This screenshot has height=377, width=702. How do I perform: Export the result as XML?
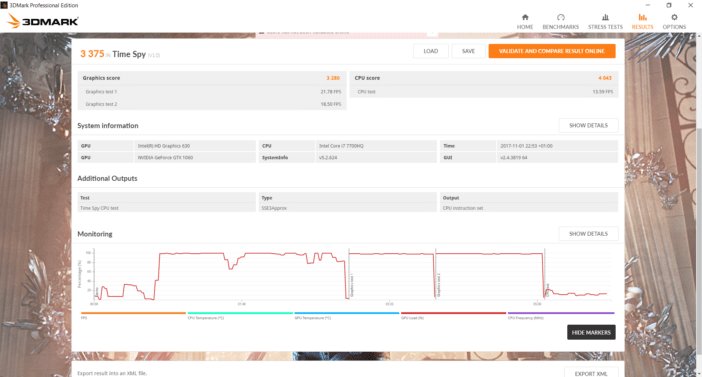591,373
